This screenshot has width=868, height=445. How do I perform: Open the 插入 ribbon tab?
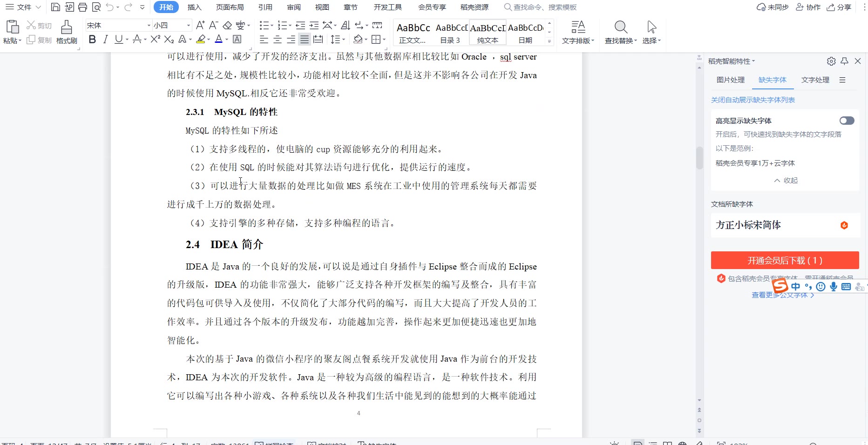pos(195,7)
